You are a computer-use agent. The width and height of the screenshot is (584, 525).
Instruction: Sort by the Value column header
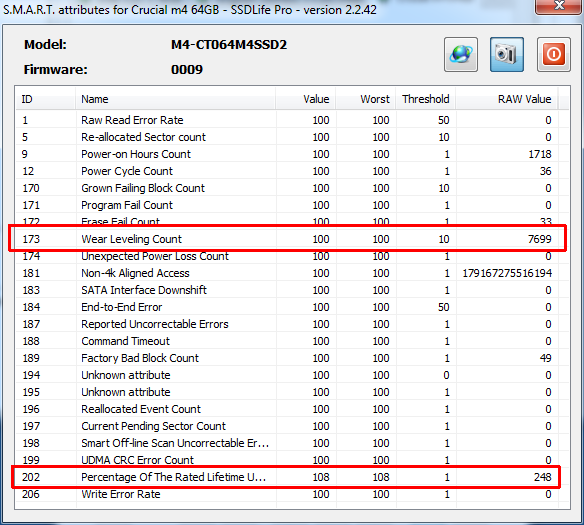click(x=305, y=99)
